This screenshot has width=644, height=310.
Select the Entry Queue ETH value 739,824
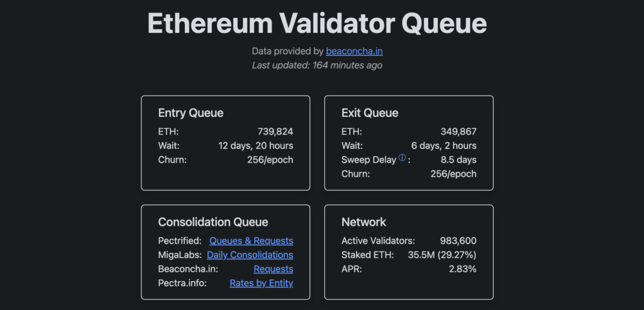275,131
